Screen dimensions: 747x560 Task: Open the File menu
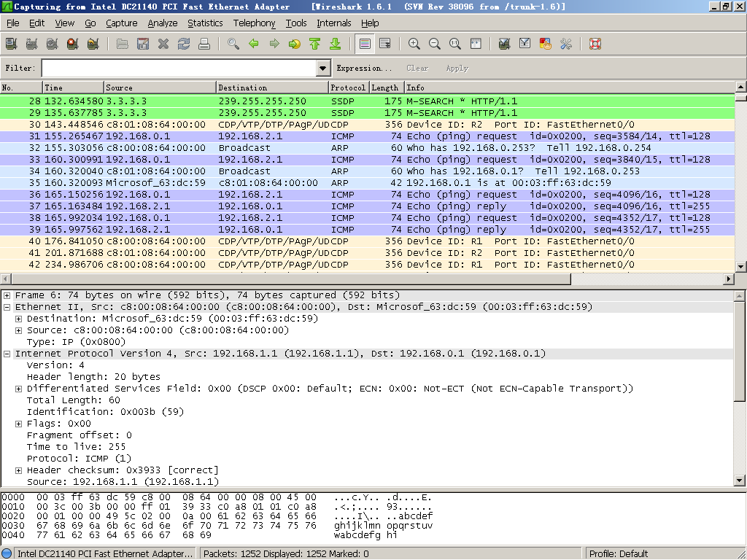[x=13, y=23]
